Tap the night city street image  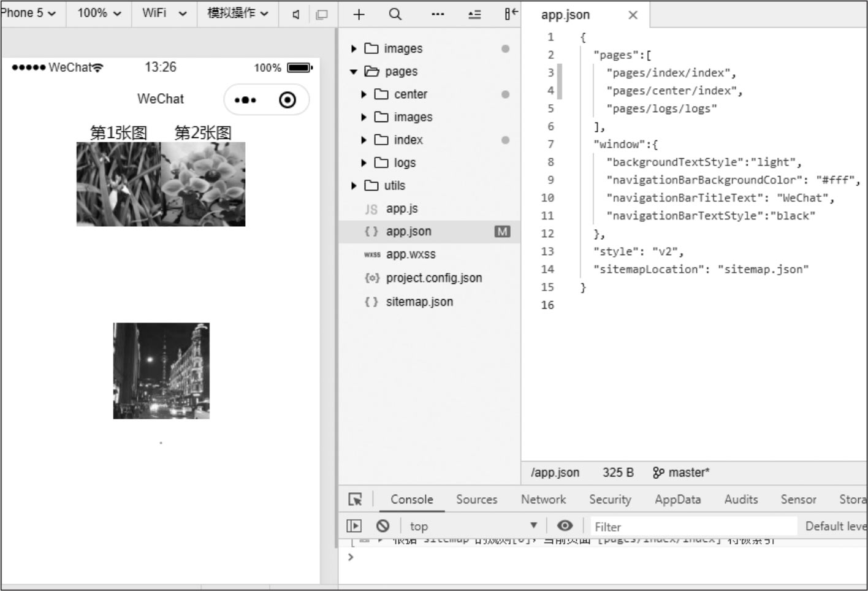point(161,371)
